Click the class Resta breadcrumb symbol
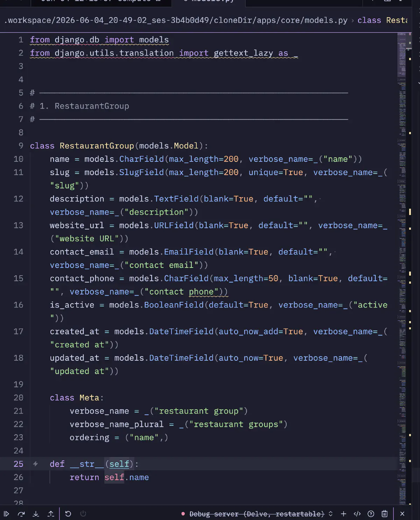Screen dimensions: 420x520 click(382, 20)
